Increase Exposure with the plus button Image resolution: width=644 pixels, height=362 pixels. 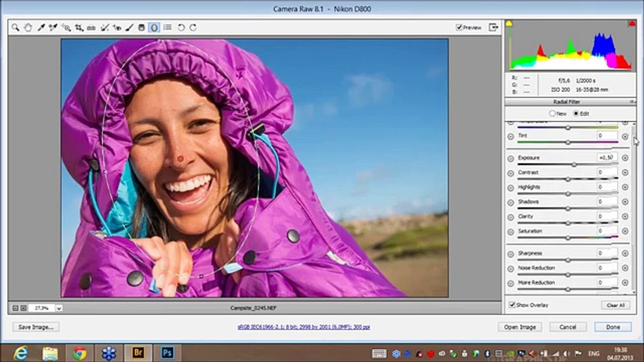coord(625,158)
